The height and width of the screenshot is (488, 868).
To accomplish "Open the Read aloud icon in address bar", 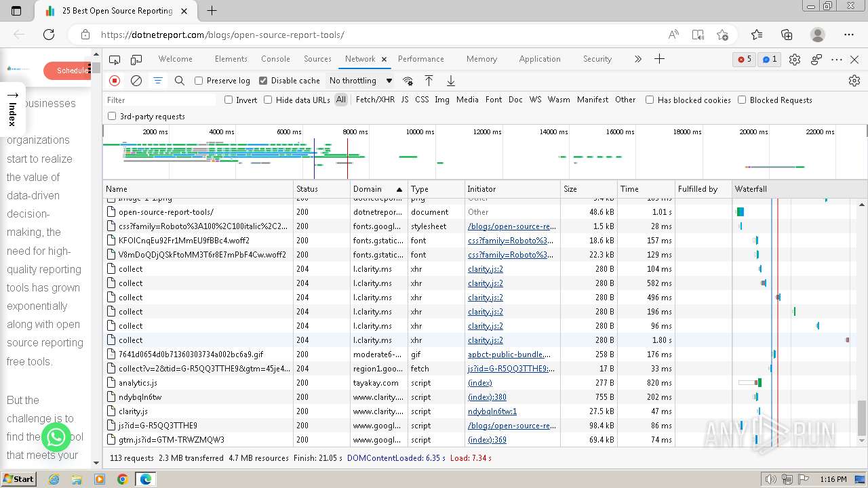I will pos(673,35).
